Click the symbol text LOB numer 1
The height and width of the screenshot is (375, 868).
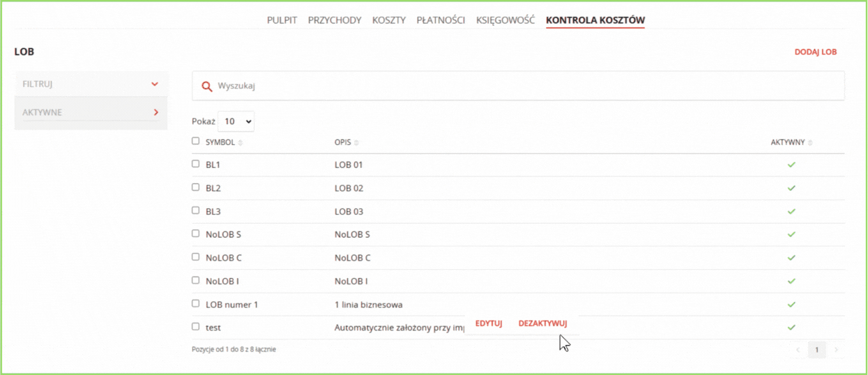[x=231, y=305]
